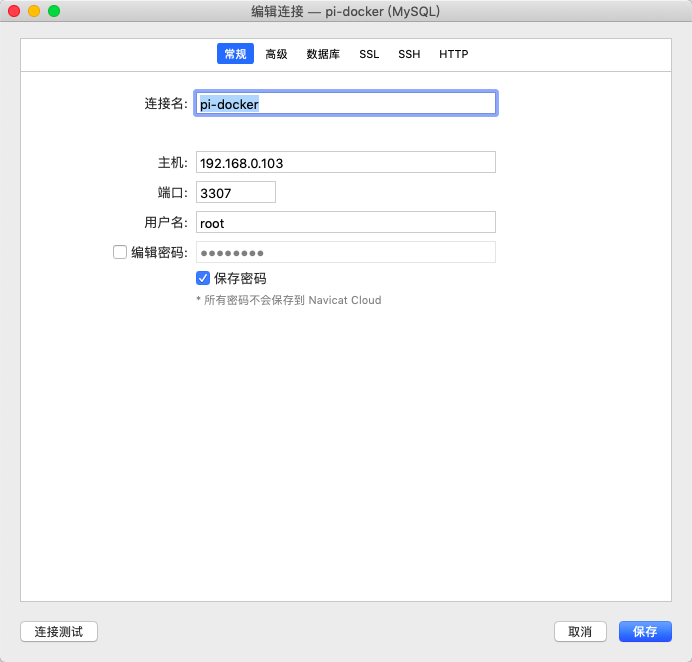Click the 取消 button
The image size is (692, 662).
(x=580, y=631)
